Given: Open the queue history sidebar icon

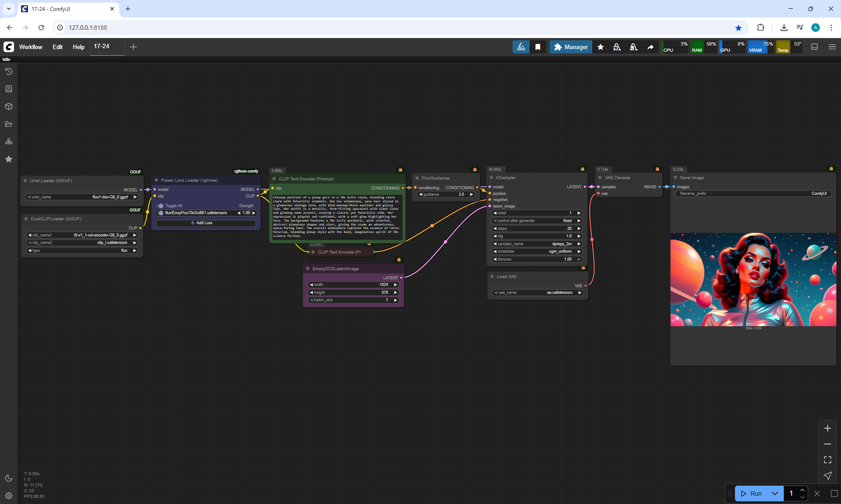Looking at the screenshot, I should coord(9,71).
